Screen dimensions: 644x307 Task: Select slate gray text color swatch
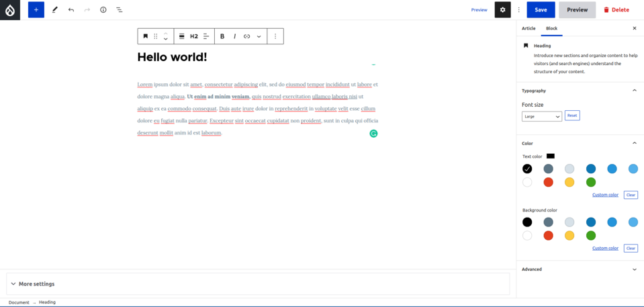coord(548,169)
